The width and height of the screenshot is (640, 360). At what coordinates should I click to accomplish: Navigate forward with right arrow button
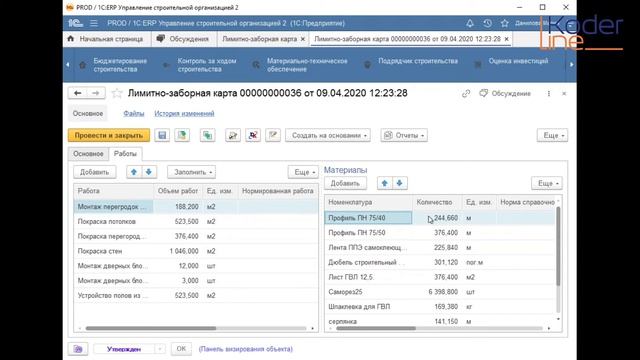tap(96, 93)
